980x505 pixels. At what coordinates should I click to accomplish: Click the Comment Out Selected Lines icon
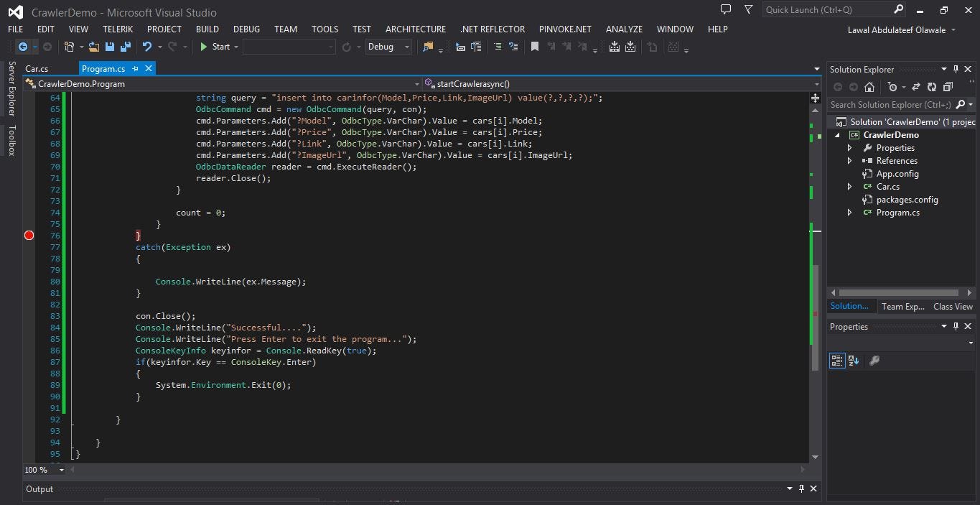(x=498, y=47)
